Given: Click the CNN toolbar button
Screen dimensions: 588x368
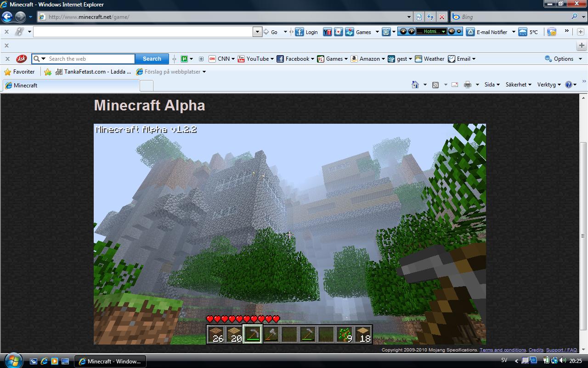Looking at the screenshot, I should tap(221, 59).
